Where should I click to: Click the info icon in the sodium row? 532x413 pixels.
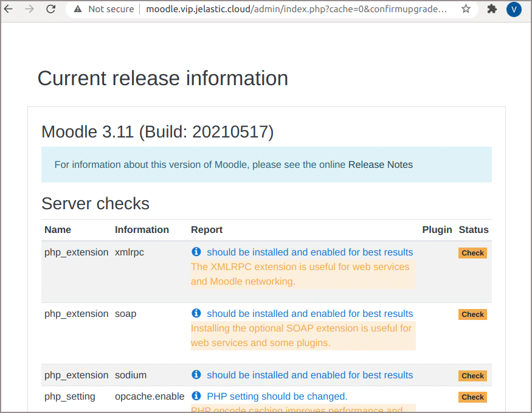(x=196, y=375)
